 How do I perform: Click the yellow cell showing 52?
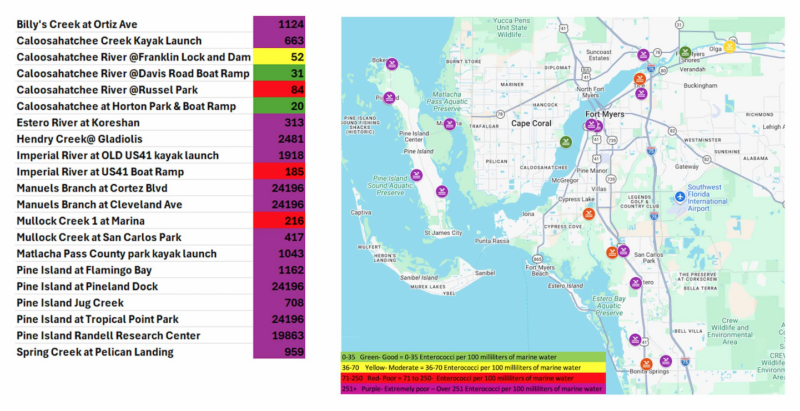click(x=279, y=57)
